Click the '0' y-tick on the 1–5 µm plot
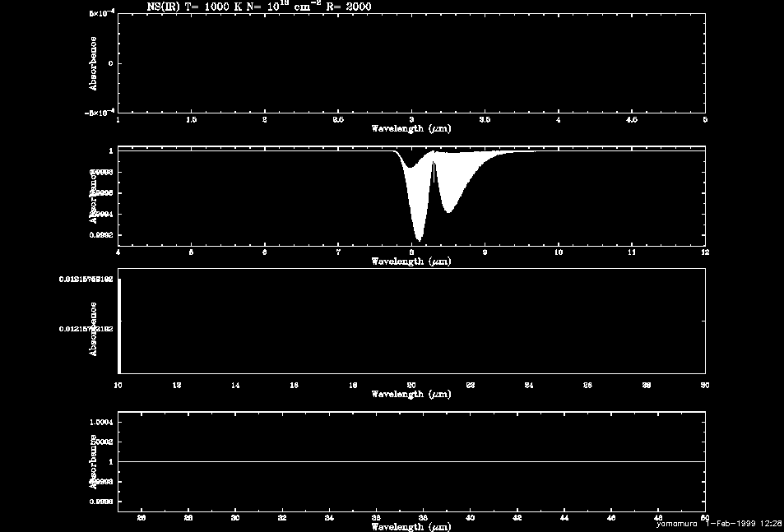The image size is (784, 532). [111, 63]
